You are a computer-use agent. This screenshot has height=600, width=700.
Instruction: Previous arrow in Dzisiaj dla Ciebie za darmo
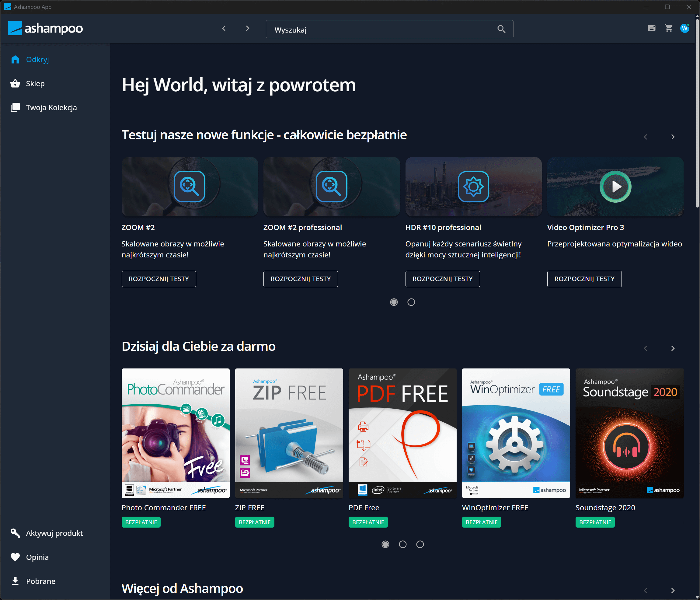(646, 348)
